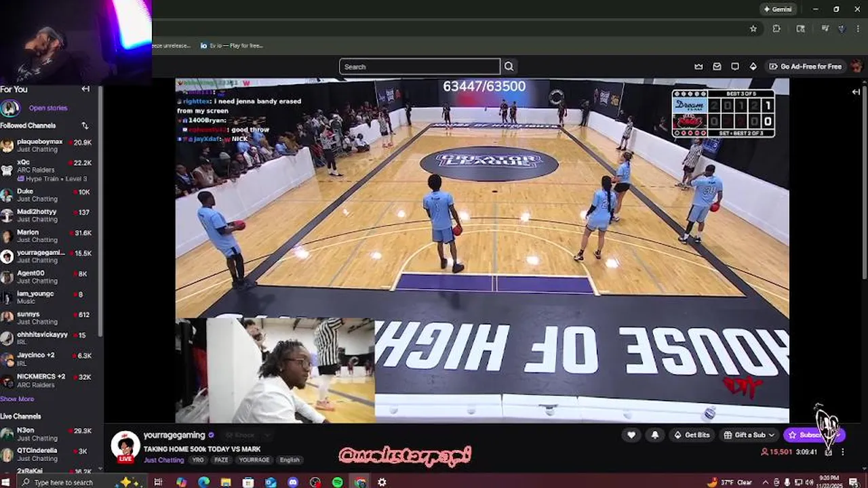Viewport: 868px width, 488px height.
Task: Open Spotify from the taskbar
Action: click(x=338, y=482)
